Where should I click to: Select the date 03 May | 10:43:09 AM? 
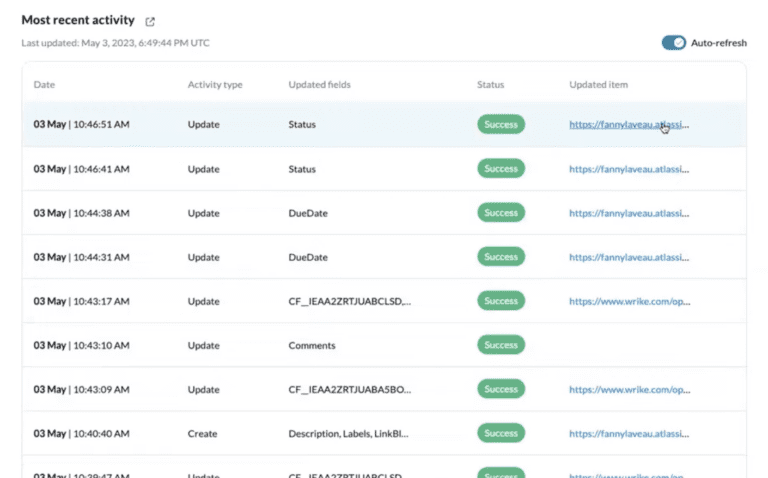tap(81, 389)
